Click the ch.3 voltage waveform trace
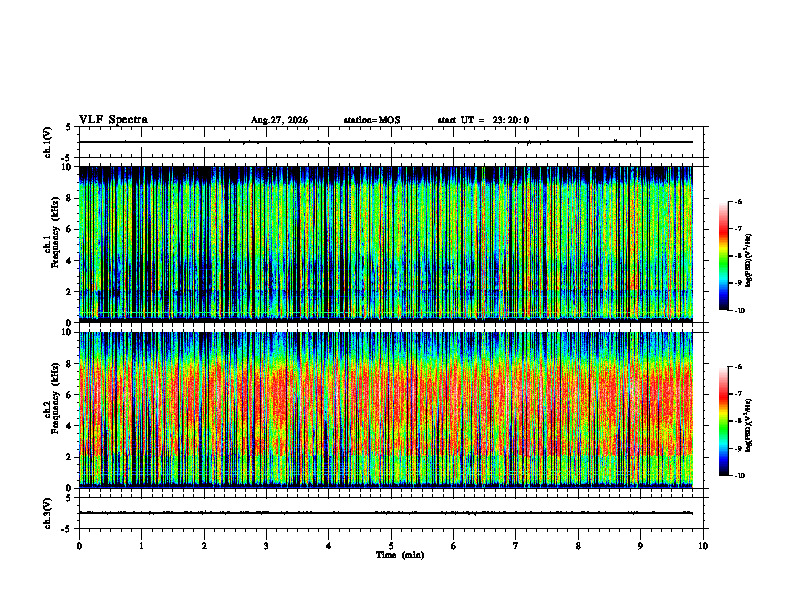This screenshot has width=792, height=612. (x=386, y=513)
